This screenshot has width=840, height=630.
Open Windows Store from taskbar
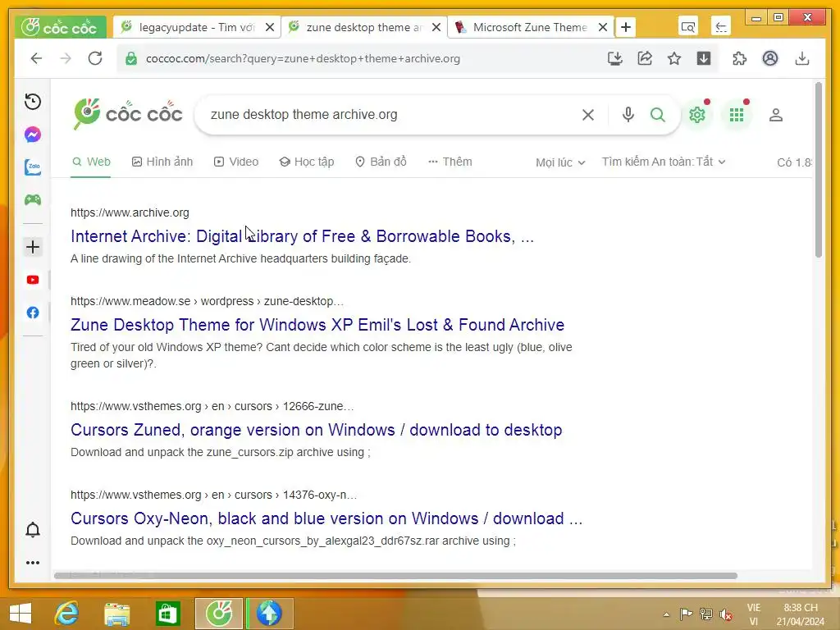(167, 614)
